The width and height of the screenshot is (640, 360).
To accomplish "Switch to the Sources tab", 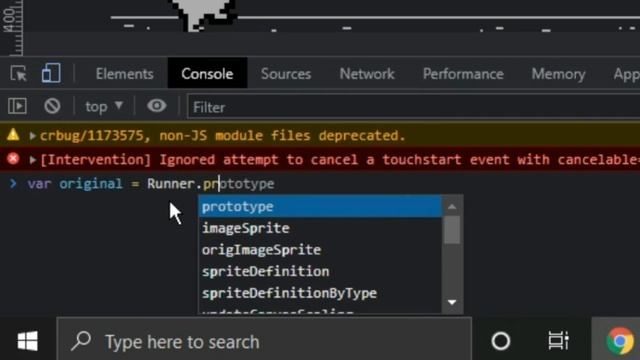I will coord(286,74).
